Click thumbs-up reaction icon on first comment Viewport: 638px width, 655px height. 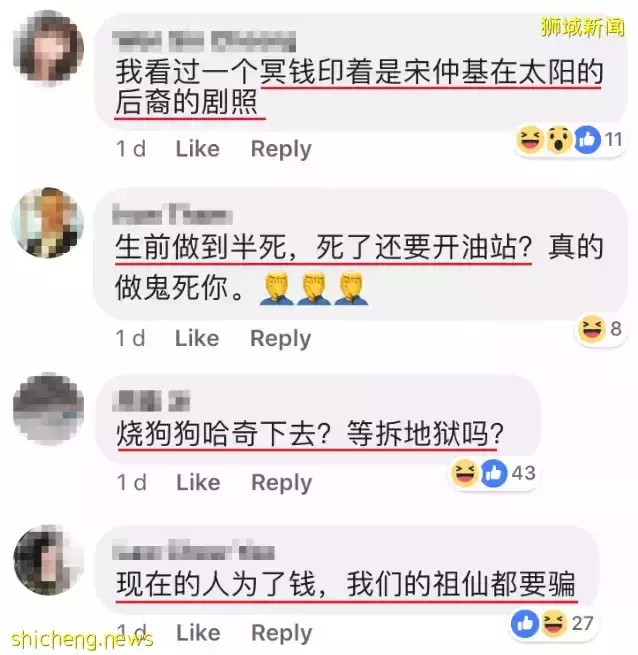point(587,140)
